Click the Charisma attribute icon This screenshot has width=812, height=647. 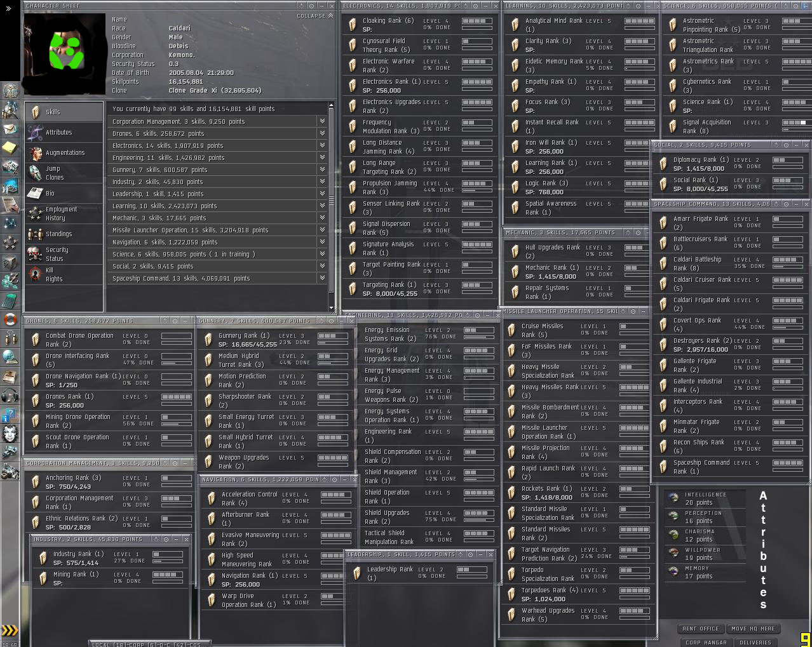673,535
